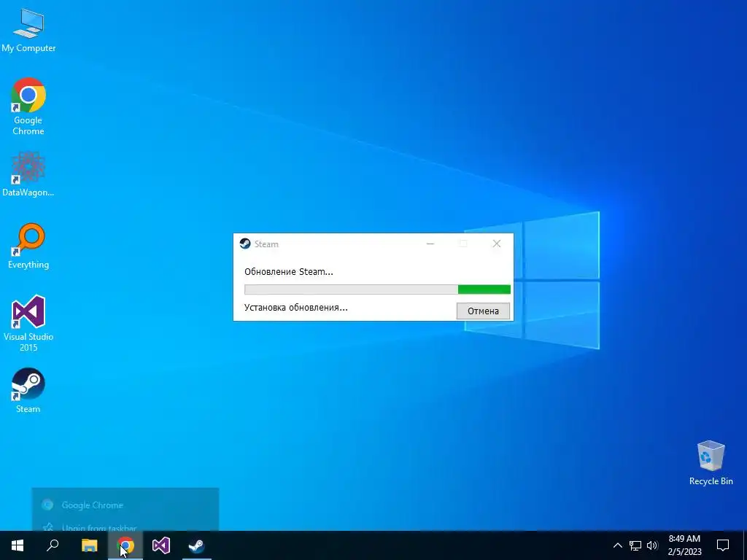Viewport: 747px width, 560px height.
Task: Open File Explorer from the taskbar
Action: [x=89, y=545]
